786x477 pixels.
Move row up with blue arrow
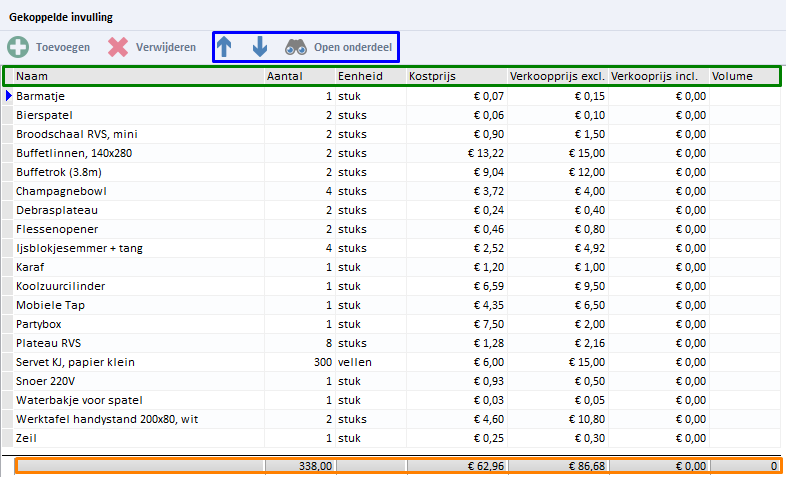click(x=225, y=47)
